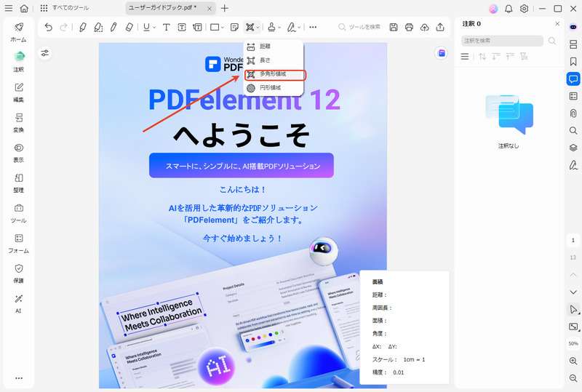Select the Eraser tool
The width and height of the screenshot is (582, 392).
(x=129, y=27)
